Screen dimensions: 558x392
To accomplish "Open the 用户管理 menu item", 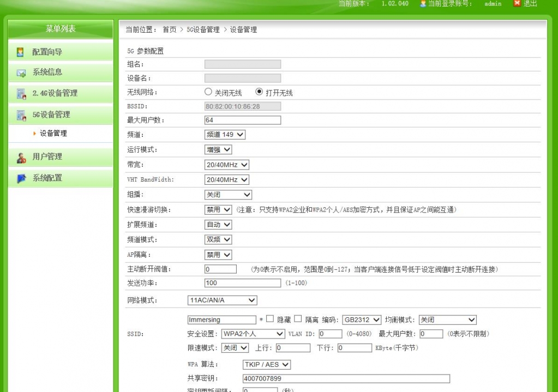I will (61, 156).
